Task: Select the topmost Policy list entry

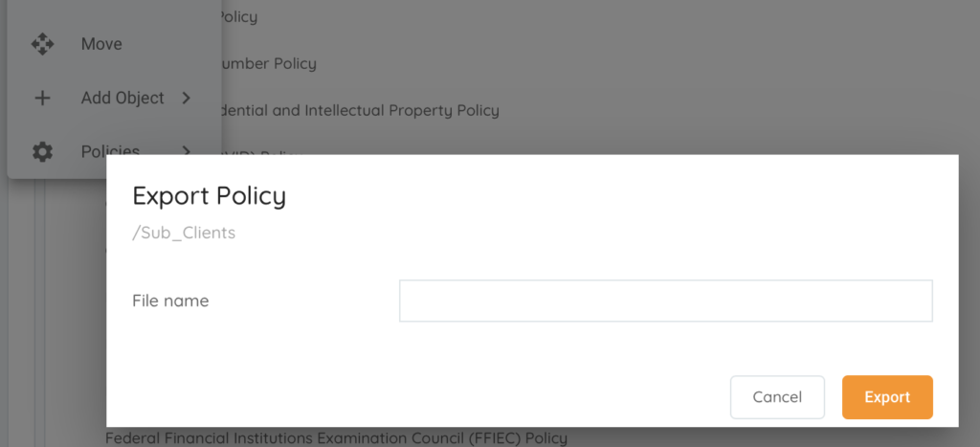Action: coord(237,17)
